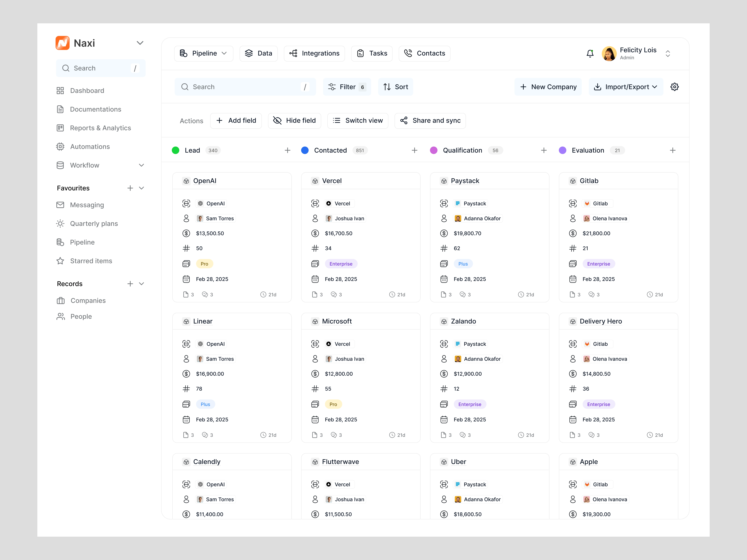Click the plus icon in Lead column

tap(287, 150)
